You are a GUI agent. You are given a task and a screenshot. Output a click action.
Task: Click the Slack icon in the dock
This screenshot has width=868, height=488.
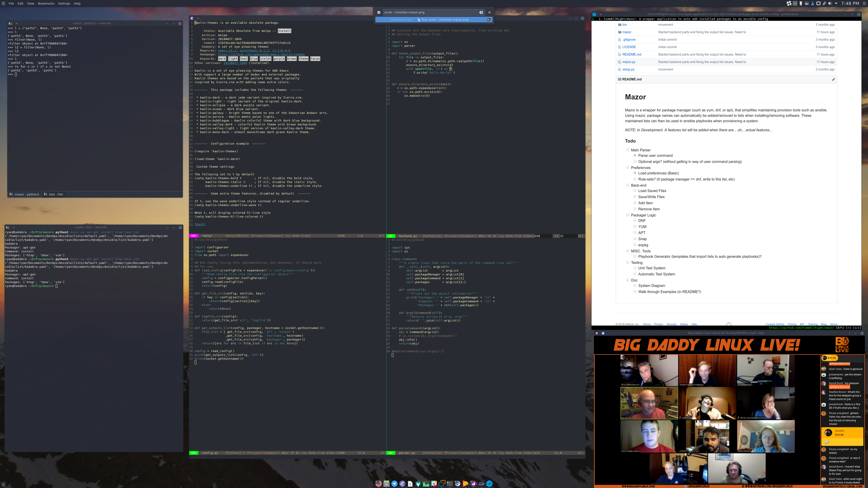[x=434, y=484]
